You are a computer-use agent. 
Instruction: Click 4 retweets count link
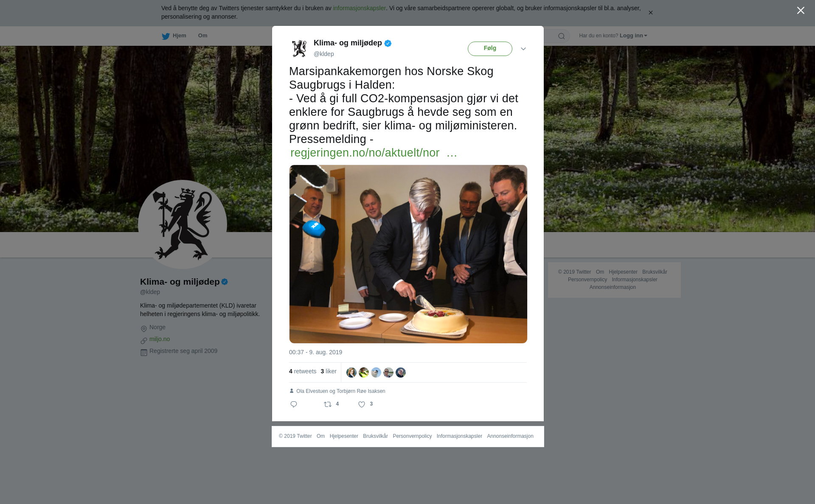click(303, 371)
